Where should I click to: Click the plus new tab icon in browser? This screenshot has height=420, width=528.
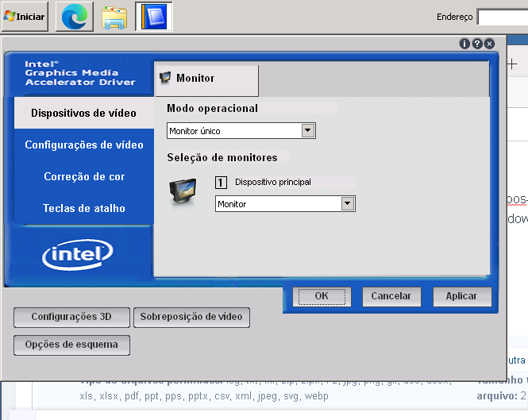point(512,64)
